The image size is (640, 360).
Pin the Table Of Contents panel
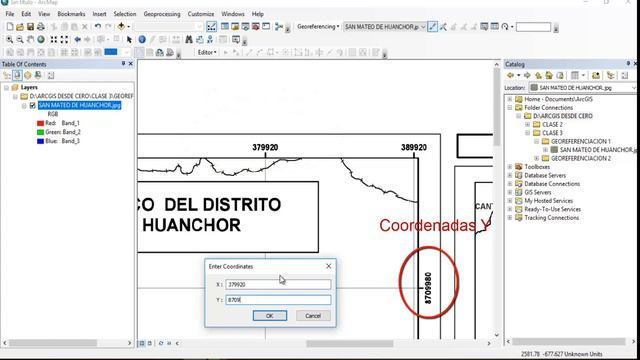click(x=123, y=64)
